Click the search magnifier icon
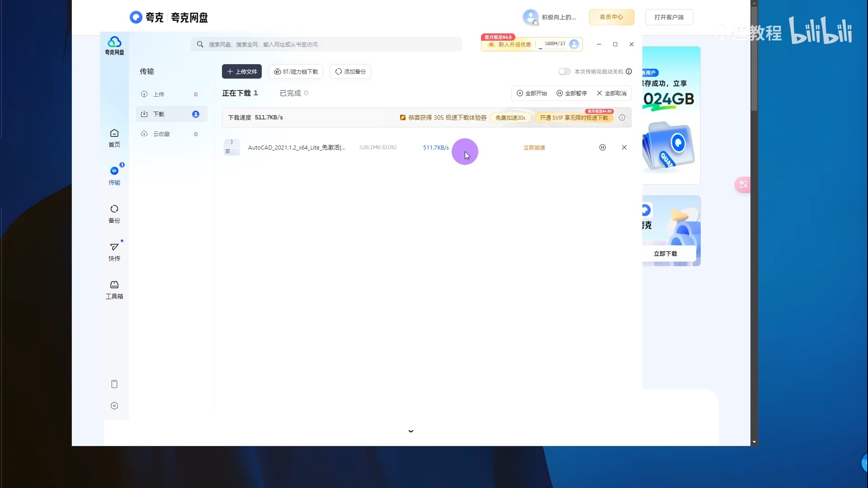The width and height of the screenshot is (868, 488). click(200, 44)
